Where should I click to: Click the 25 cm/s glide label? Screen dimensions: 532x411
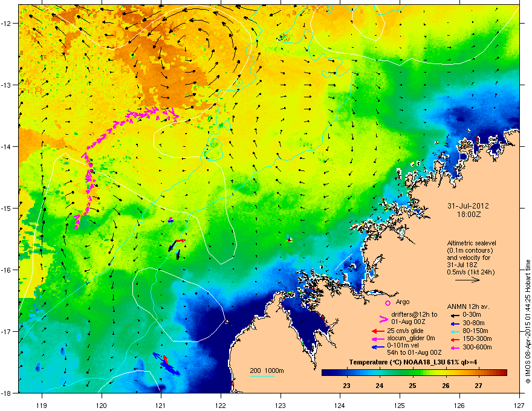(x=405, y=331)
